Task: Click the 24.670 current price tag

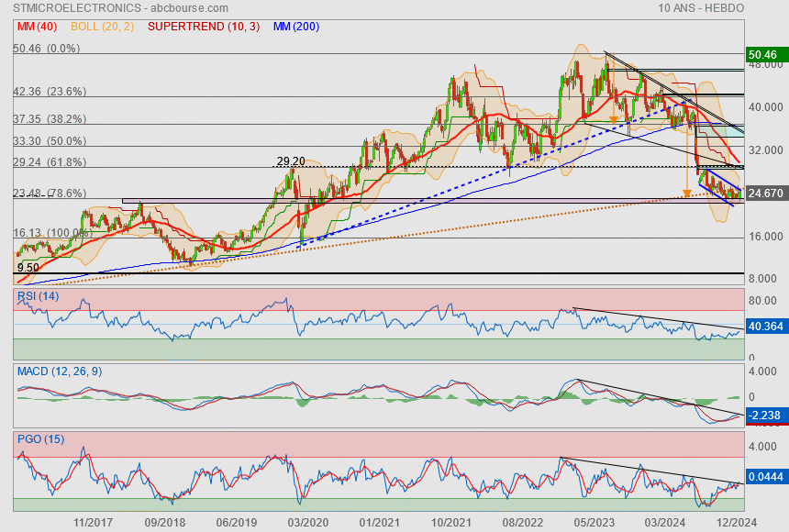Action: point(766,194)
